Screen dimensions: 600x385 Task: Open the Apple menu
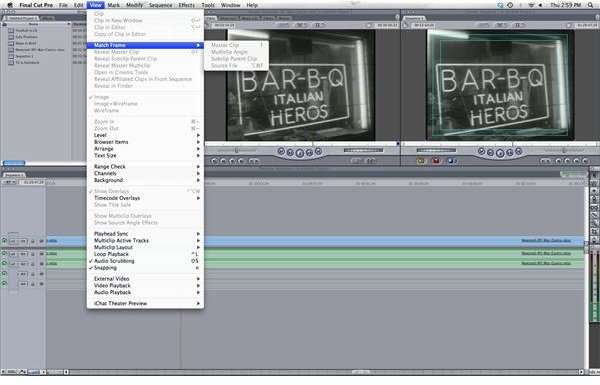point(10,5)
